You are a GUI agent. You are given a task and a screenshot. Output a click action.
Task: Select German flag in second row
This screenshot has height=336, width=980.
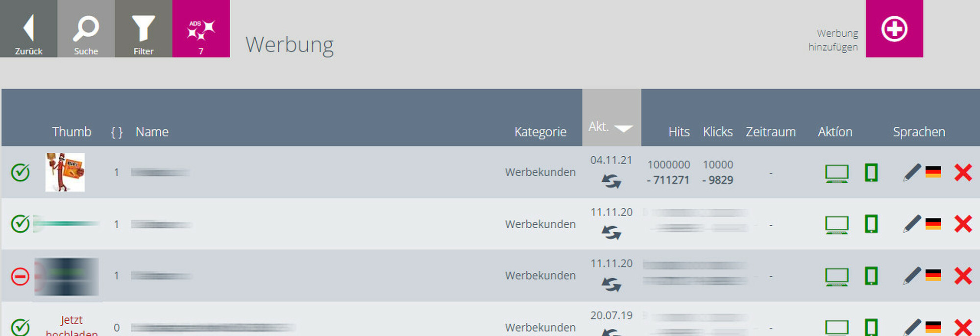coord(933,224)
